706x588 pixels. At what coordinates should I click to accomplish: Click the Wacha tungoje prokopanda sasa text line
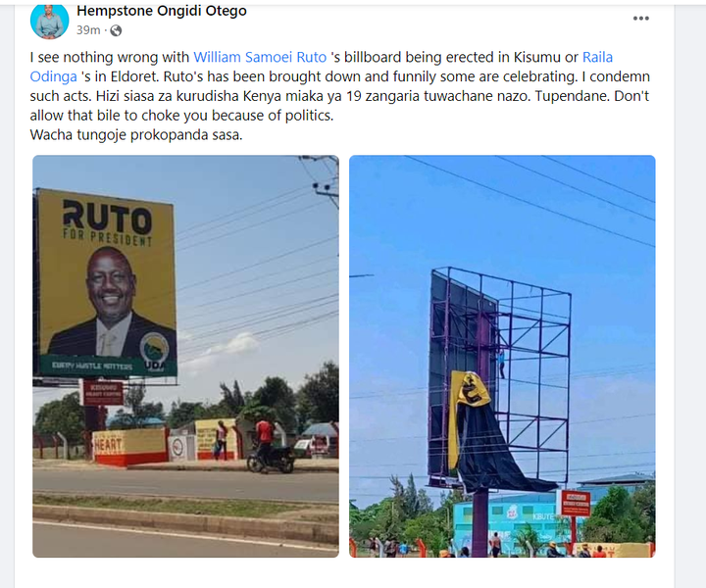136,134
